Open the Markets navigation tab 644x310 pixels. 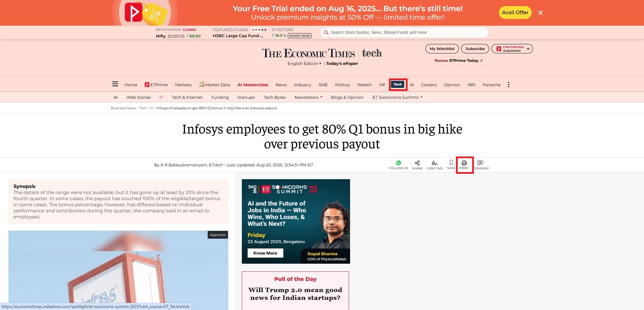tap(183, 85)
